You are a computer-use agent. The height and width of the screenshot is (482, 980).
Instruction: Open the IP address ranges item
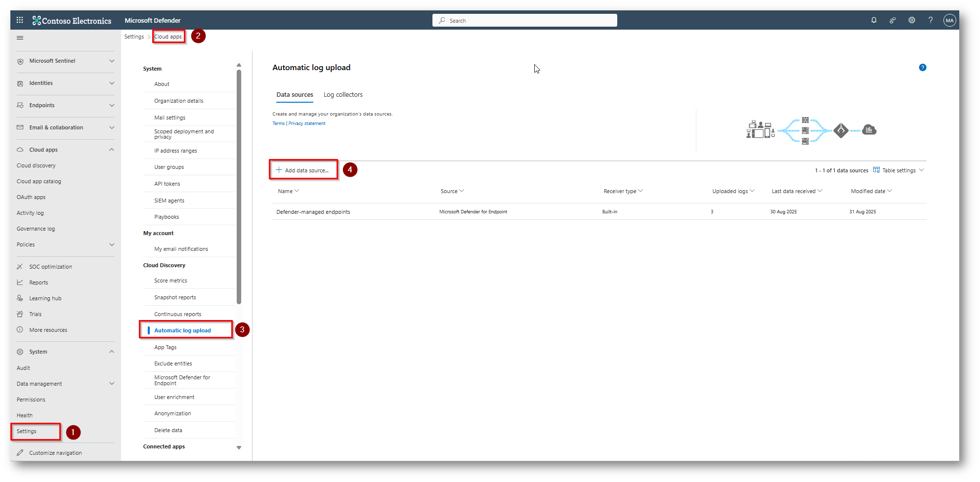175,151
